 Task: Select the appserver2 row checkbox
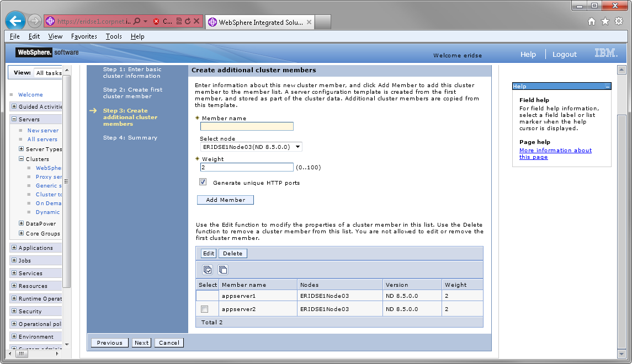pyautogui.click(x=205, y=309)
